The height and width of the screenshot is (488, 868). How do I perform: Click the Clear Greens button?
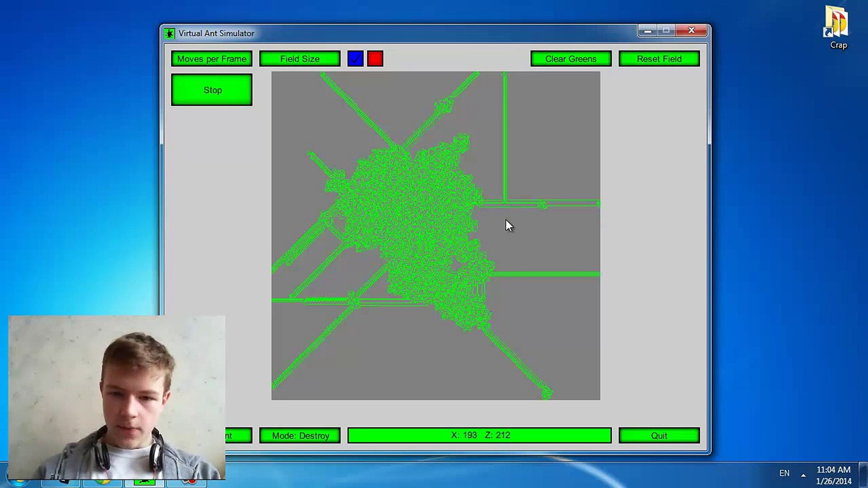(x=571, y=59)
